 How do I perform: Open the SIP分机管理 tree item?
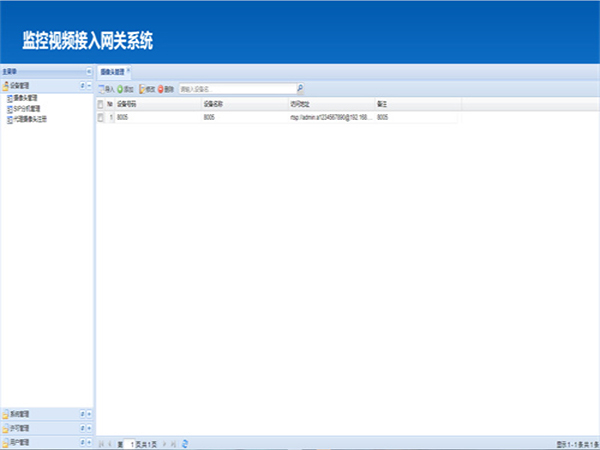27,109
